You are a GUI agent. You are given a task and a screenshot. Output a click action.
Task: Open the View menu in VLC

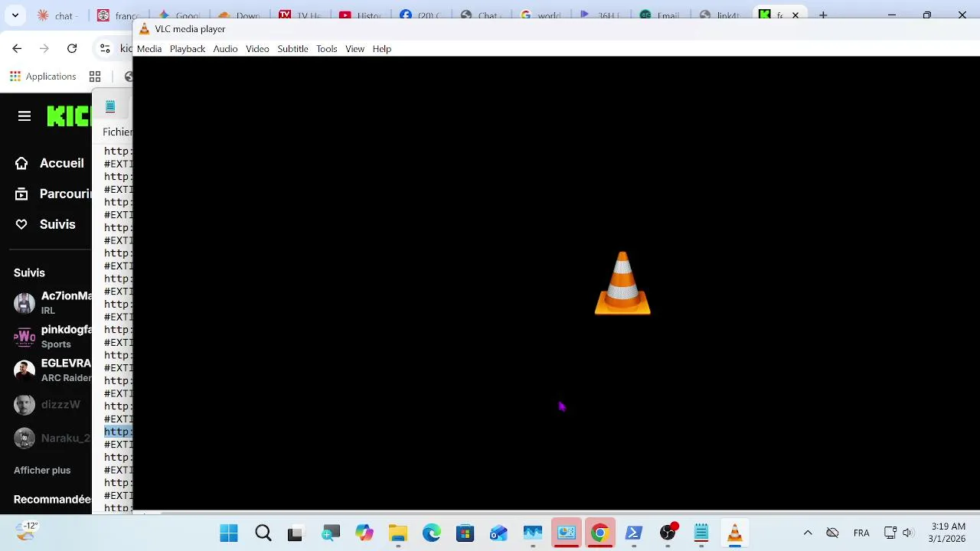(354, 49)
